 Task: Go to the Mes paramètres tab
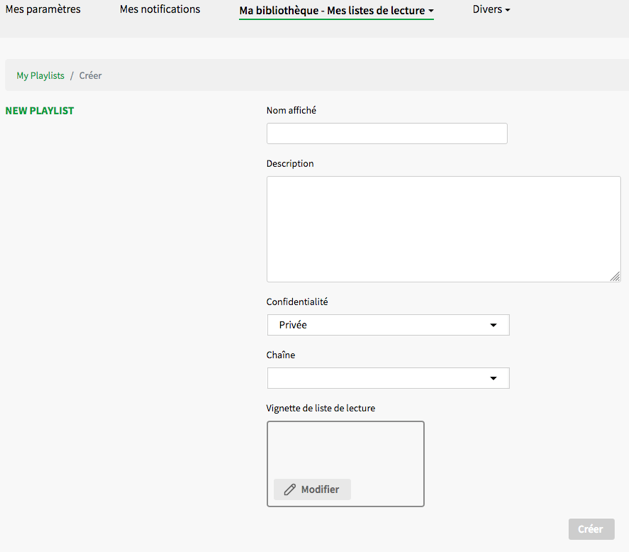43,10
